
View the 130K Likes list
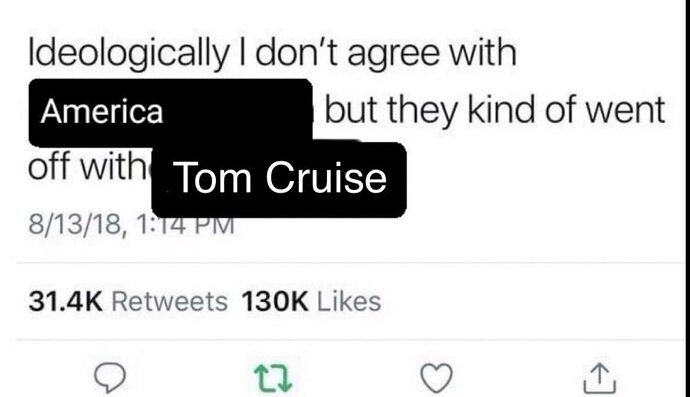tap(311, 302)
